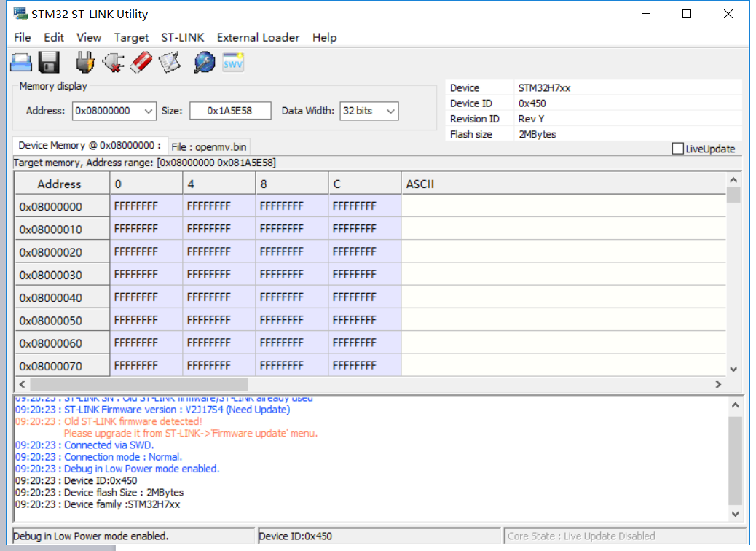Click the log panel scroll-up arrow
This screenshot has width=756, height=551.
tap(735, 405)
